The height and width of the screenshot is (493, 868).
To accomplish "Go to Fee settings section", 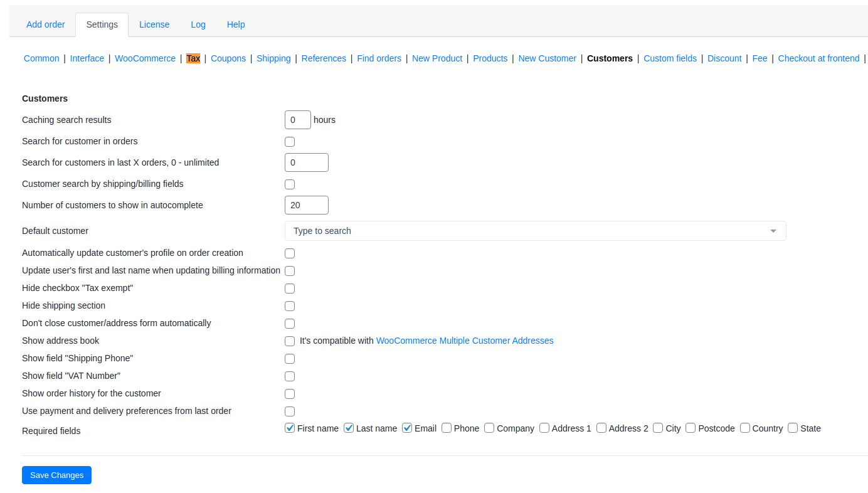I will (760, 58).
